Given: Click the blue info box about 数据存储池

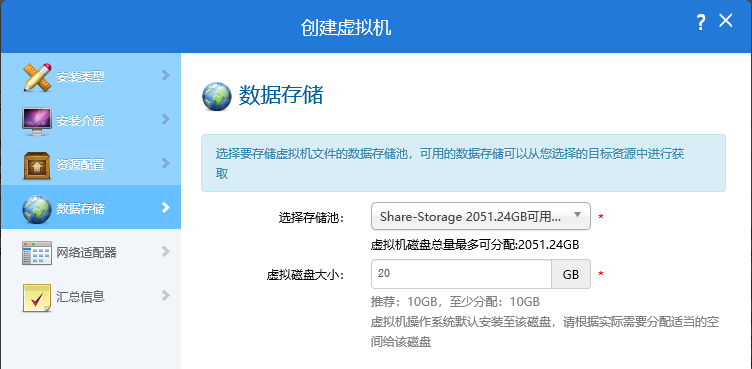Looking at the screenshot, I should click(x=463, y=163).
